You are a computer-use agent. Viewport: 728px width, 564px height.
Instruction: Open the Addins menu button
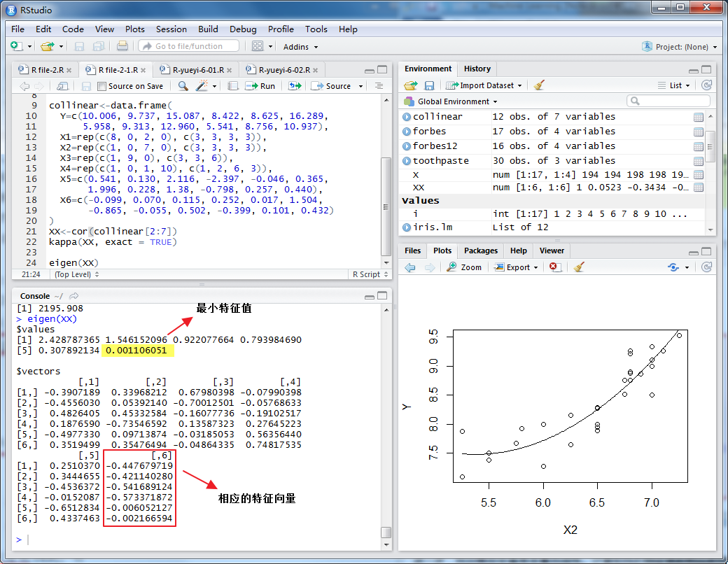[300, 47]
